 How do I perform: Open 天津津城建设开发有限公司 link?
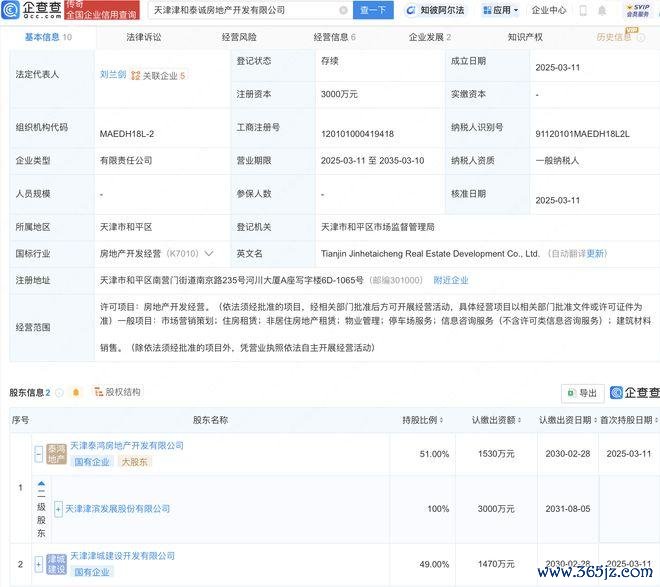coord(122,556)
